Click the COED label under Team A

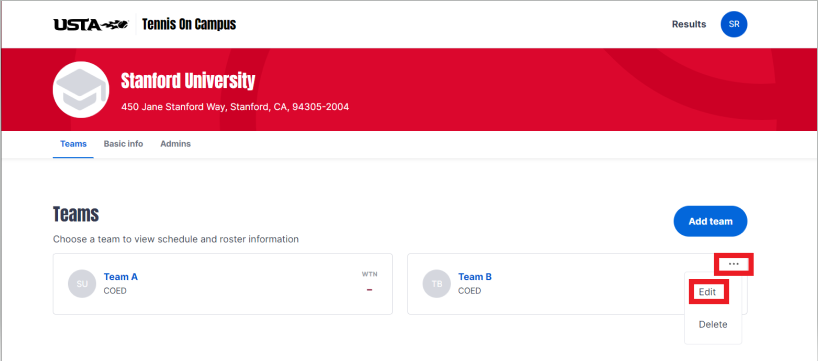pos(115,291)
